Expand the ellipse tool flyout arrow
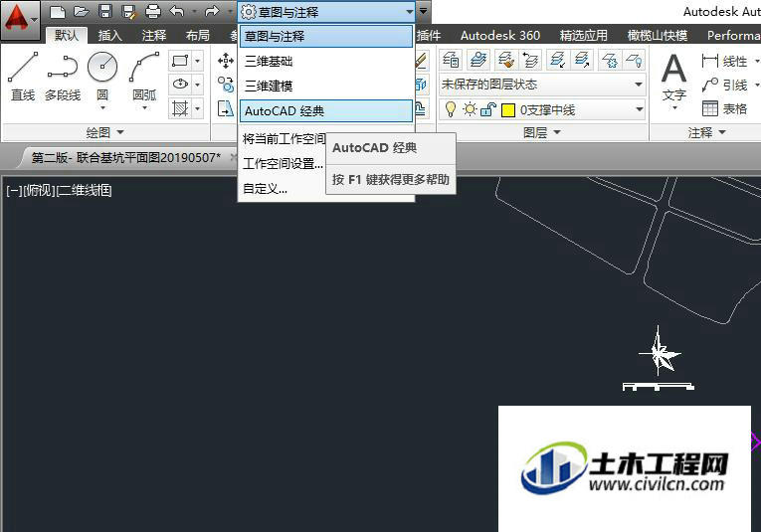The image size is (761, 532). coord(198,85)
